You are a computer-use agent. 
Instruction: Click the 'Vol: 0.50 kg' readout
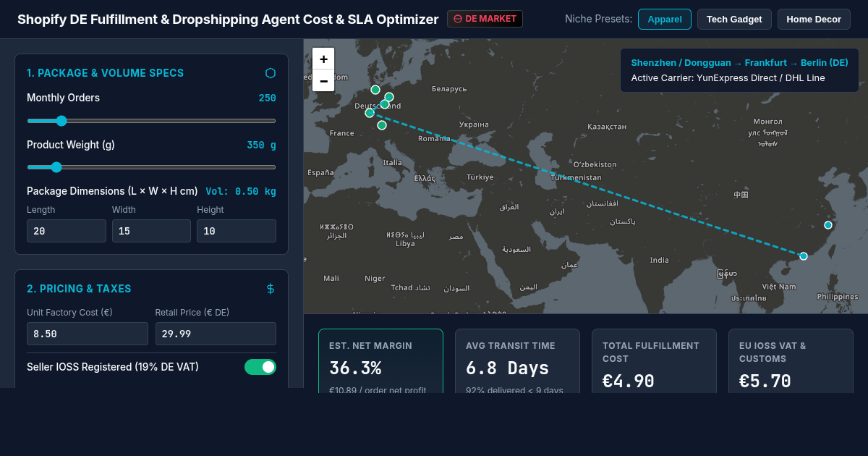point(241,191)
